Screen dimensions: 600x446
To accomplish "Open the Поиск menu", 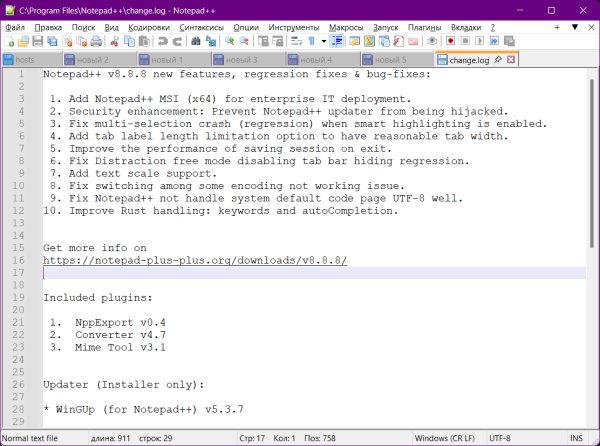I will 83,28.
